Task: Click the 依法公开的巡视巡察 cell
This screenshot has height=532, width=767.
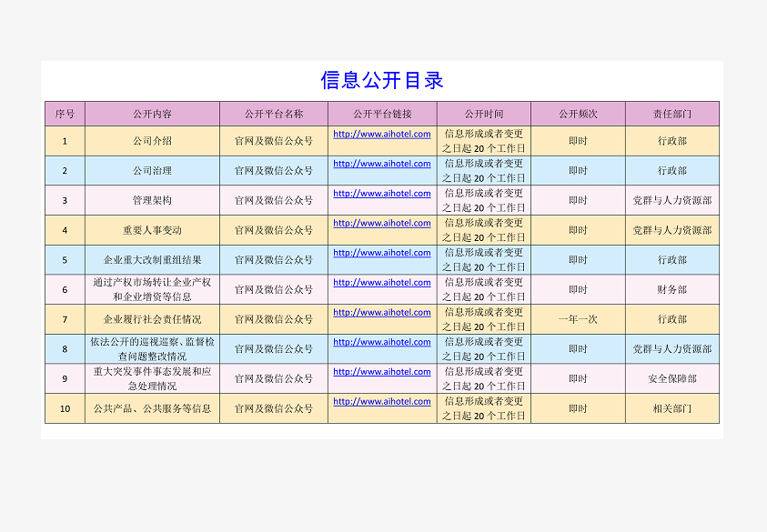Action: pos(153,349)
